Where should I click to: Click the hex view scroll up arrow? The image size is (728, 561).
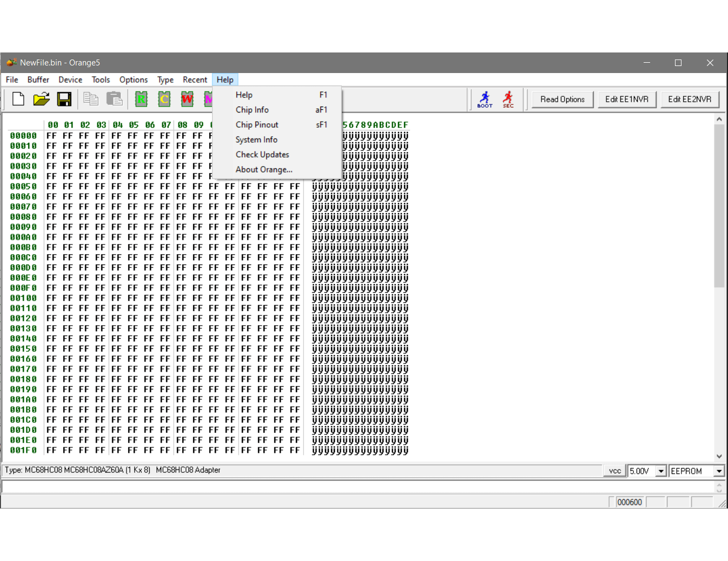coord(719,119)
